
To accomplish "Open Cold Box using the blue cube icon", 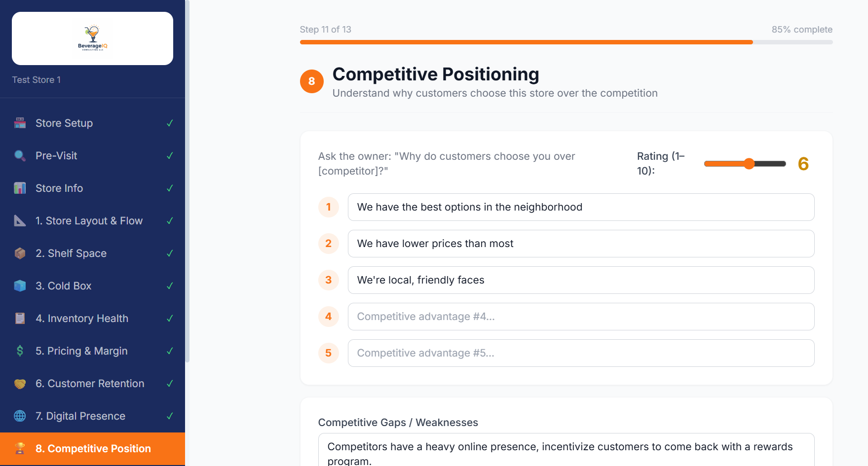I will 20,286.
